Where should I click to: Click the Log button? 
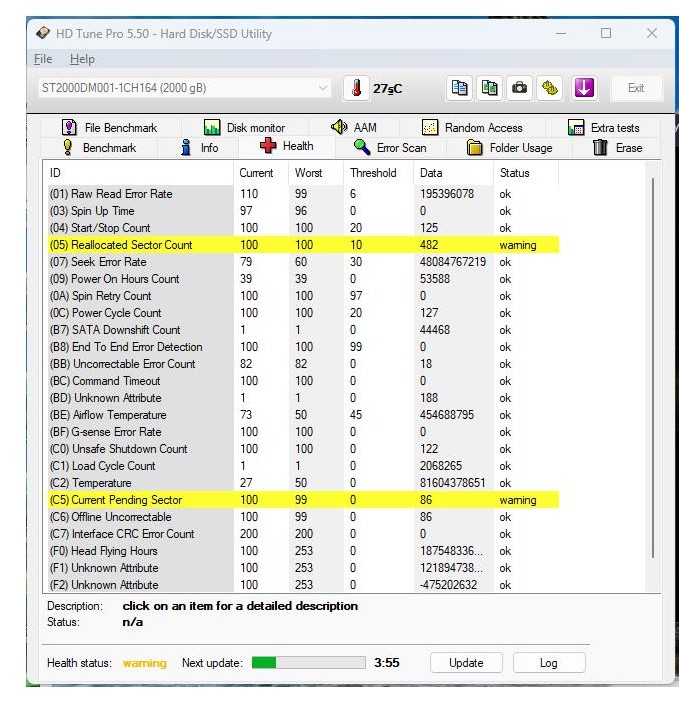click(549, 663)
